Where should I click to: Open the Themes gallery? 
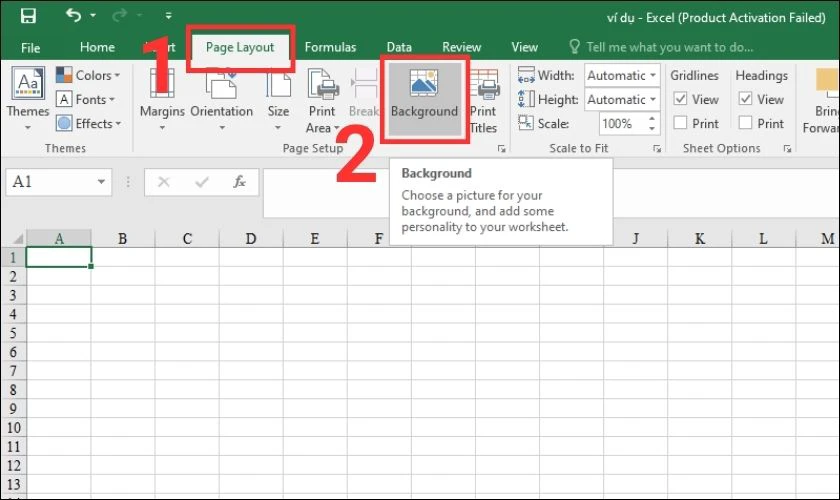[28, 99]
